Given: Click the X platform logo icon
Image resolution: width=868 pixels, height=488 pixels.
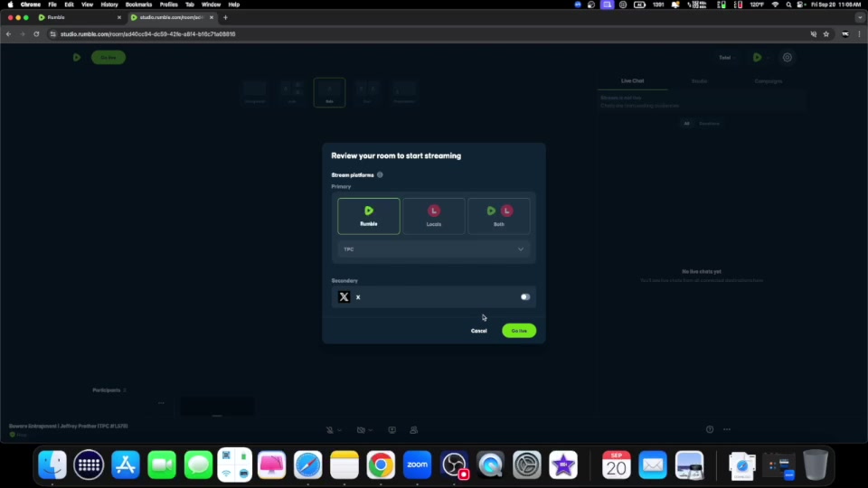Looking at the screenshot, I should (344, 296).
